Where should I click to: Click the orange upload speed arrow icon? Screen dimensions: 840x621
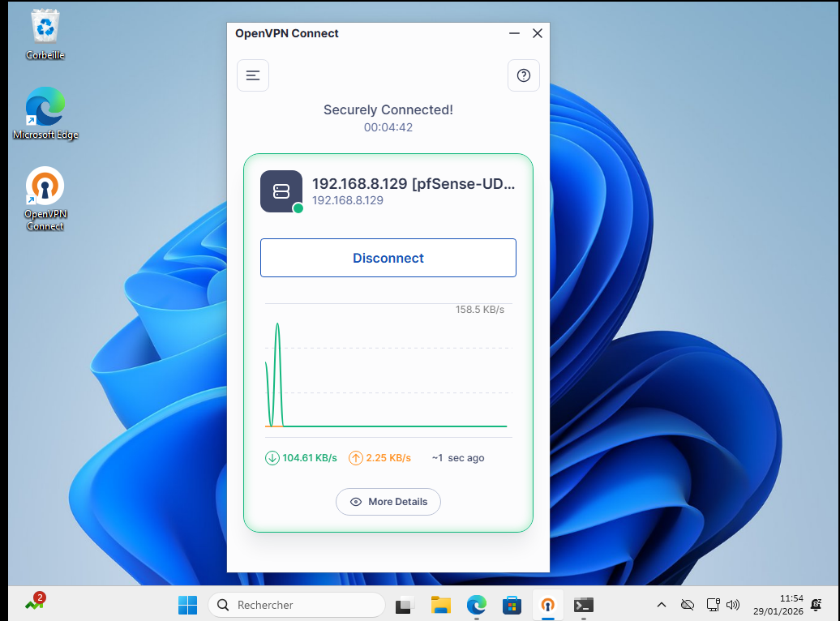[356, 458]
